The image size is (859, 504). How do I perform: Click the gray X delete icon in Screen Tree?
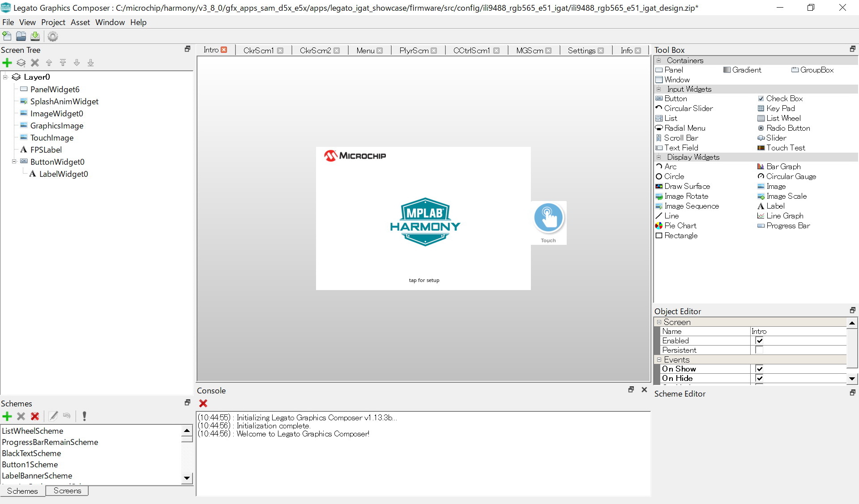pos(35,63)
